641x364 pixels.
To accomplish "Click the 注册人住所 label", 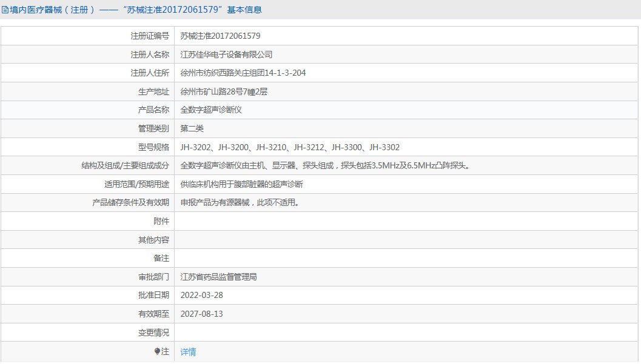I will (150, 73).
